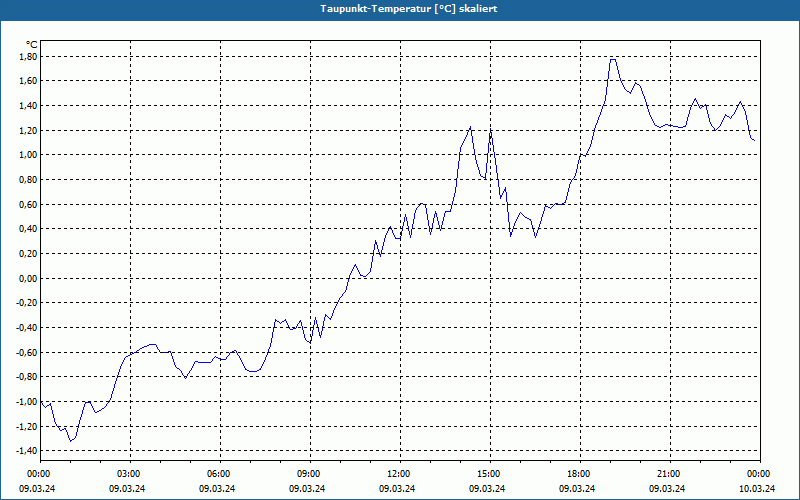This screenshot has height=500, width=800.
Task: Click the -0,80 y-axis label
Action: [x=27, y=377]
